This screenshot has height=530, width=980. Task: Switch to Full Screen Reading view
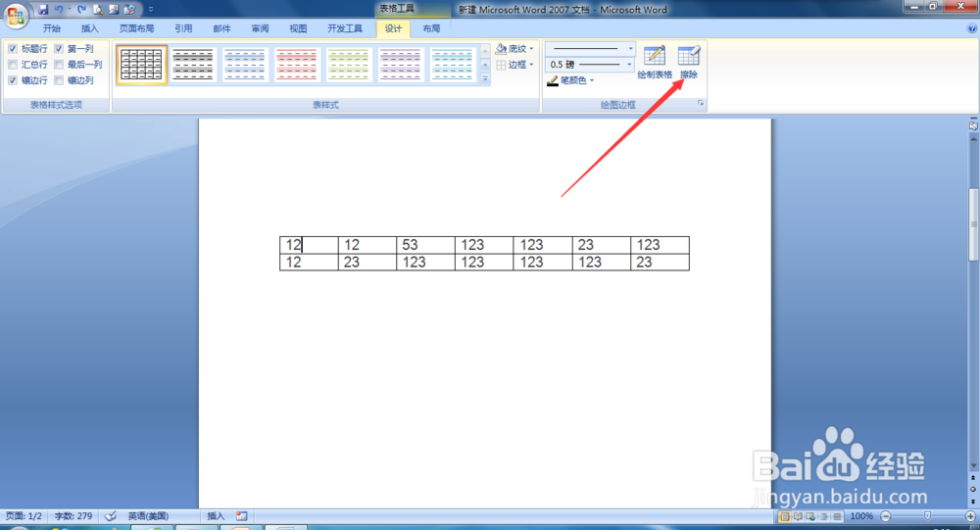coord(798,516)
